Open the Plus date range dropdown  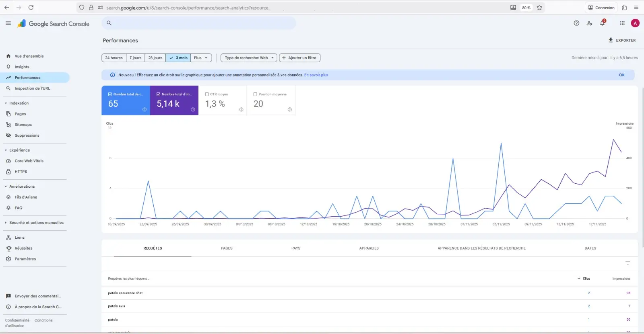click(201, 58)
